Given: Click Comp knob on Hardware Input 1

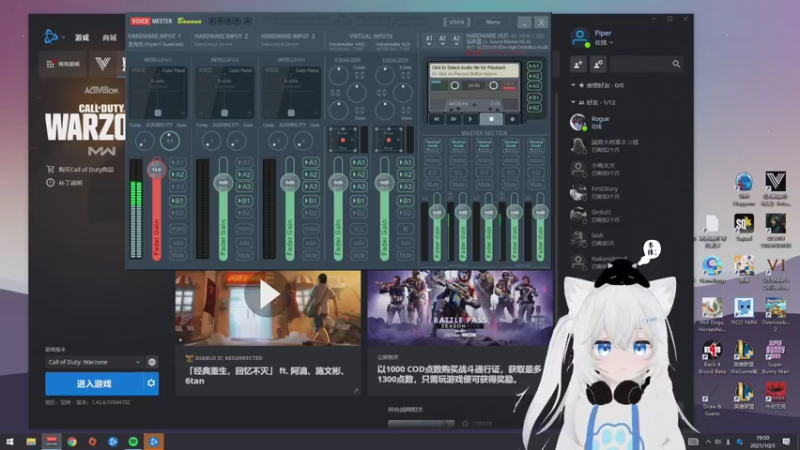Looking at the screenshot, I should pos(144,141).
